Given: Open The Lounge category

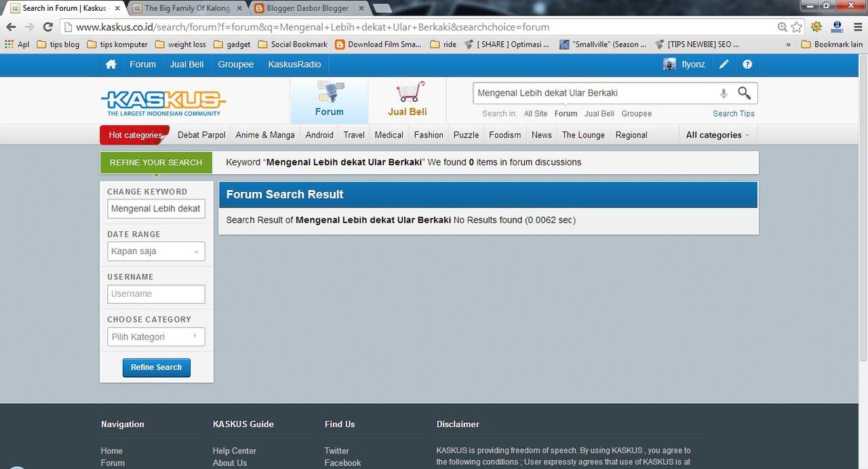Looking at the screenshot, I should point(583,135).
